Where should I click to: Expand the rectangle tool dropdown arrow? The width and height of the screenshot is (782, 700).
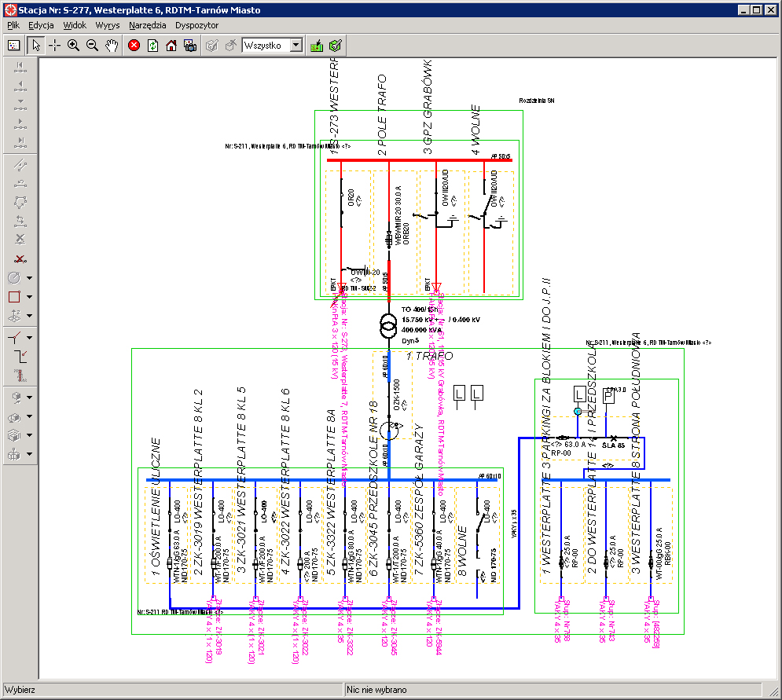[x=29, y=297]
